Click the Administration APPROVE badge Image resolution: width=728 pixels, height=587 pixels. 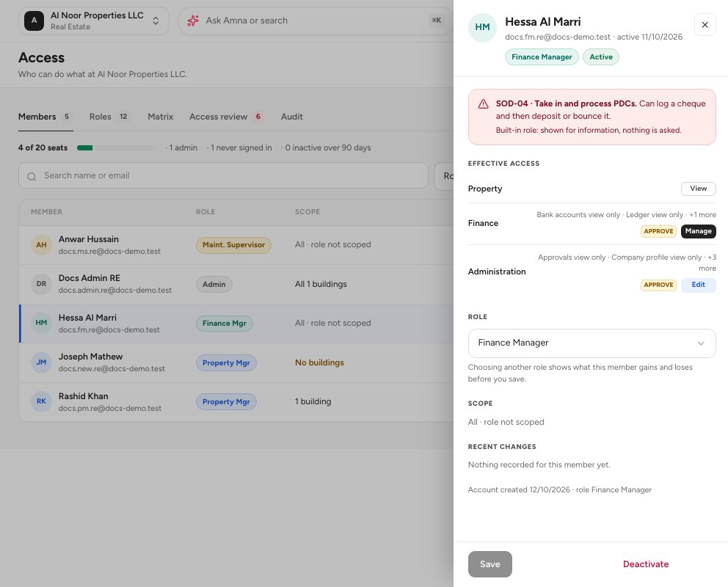pos(658,285)
